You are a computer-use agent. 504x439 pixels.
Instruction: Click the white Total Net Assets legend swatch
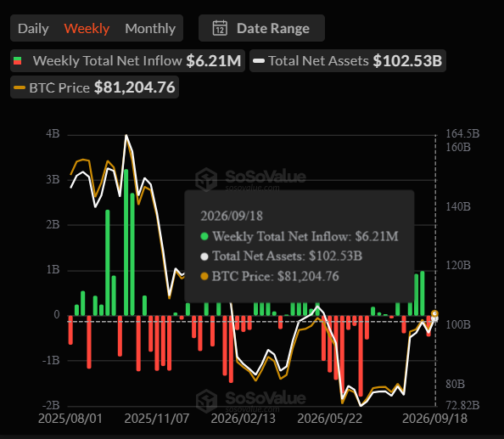point(259,61)
